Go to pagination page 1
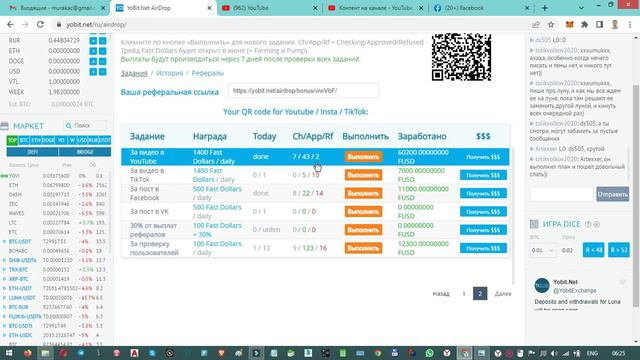The width and height of the screenshot is (640, 360). 464,293
